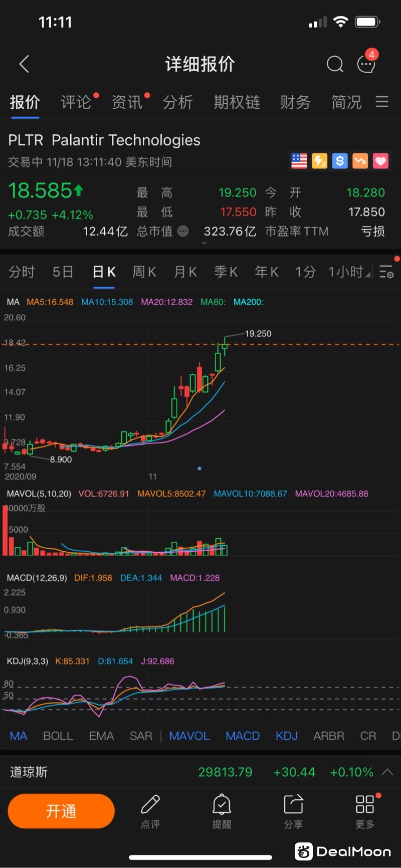Switch to the 分析 tab
This screenshot has height=868, width=401.
point(178,102)
